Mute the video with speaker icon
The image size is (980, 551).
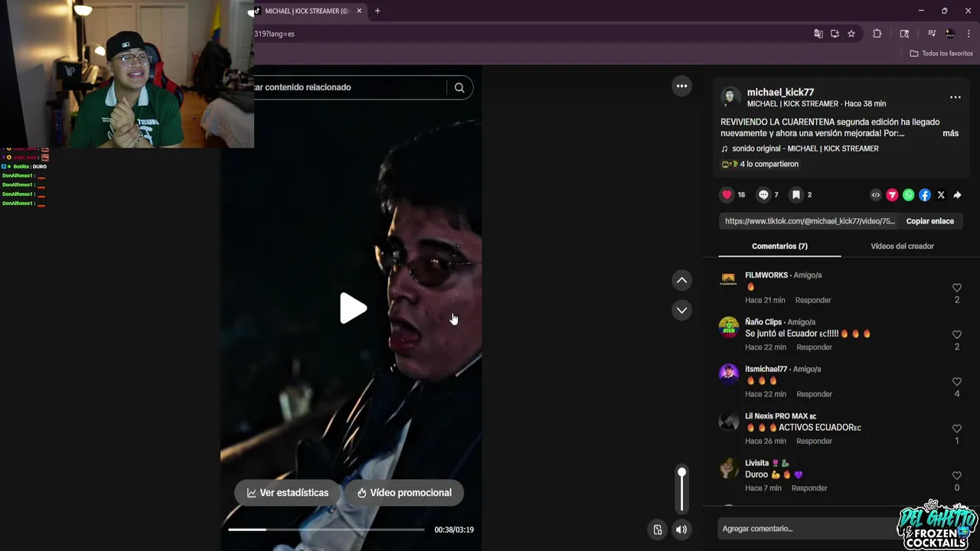(x=681, y=530)
